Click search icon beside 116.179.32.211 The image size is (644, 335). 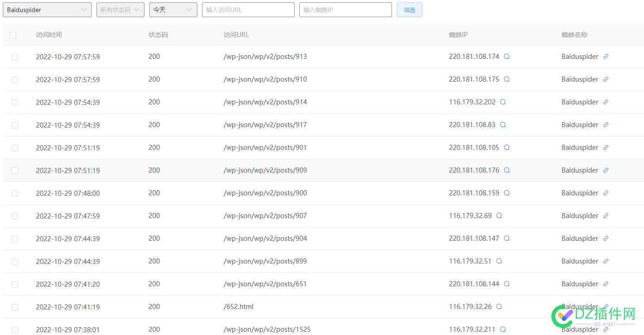pos(503,329)
